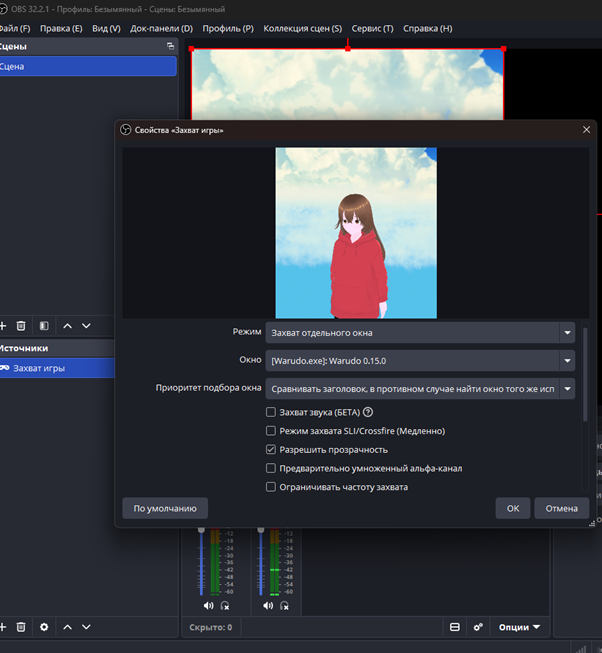Expand the Опции dropdown in the mixer
The image size is (602, 653).
click(519, 627)
